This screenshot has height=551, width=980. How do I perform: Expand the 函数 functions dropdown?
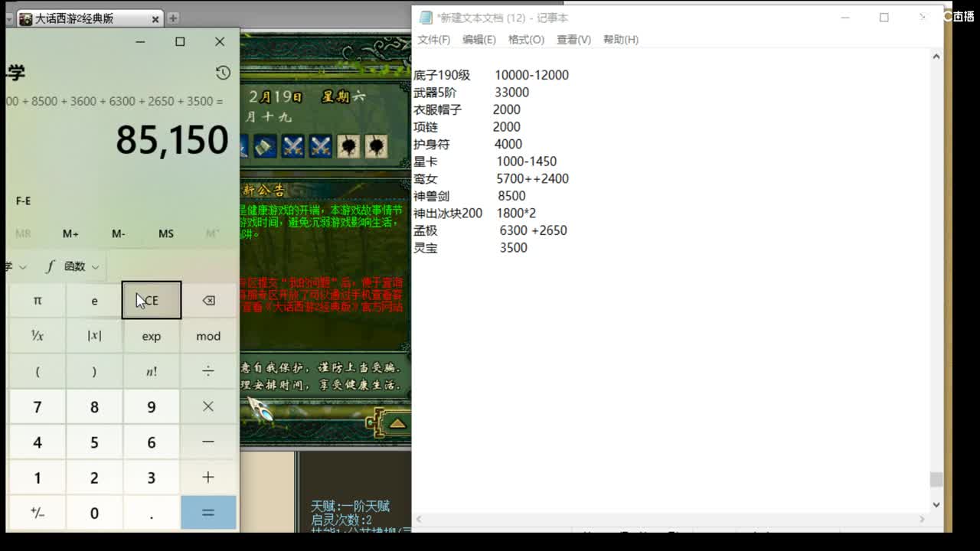(74, 266)
